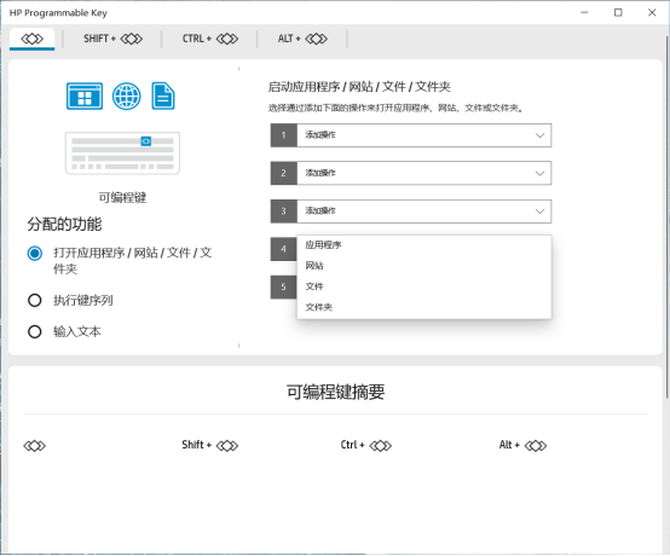Click the Ctrl + key summary icon
Screen dimensions: 670x556
pos(367,445)
